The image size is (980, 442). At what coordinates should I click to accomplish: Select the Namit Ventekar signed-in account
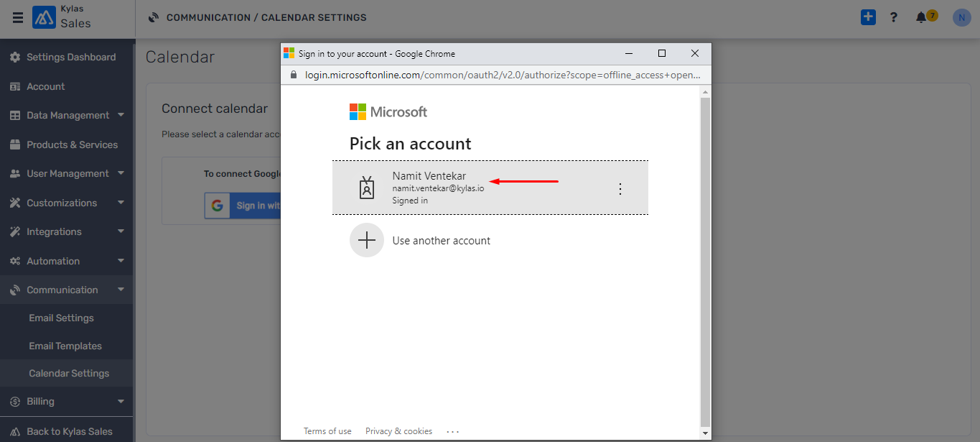tap(490, 188)
